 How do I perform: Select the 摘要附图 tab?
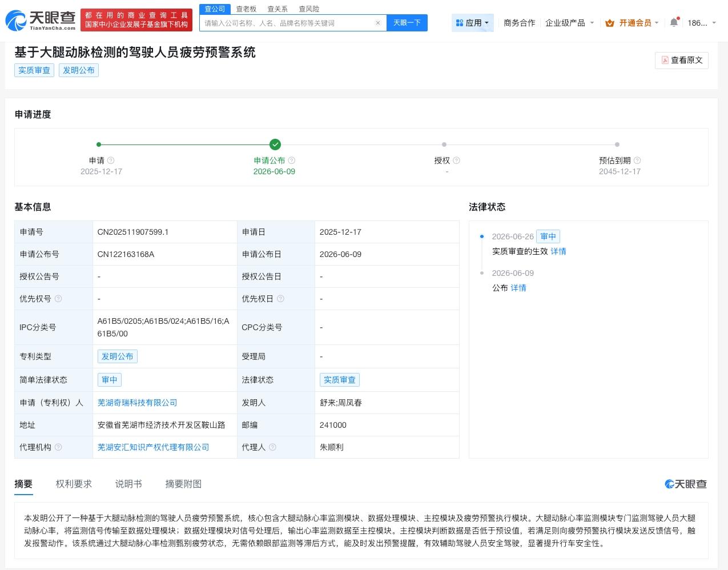pos(183,484)
